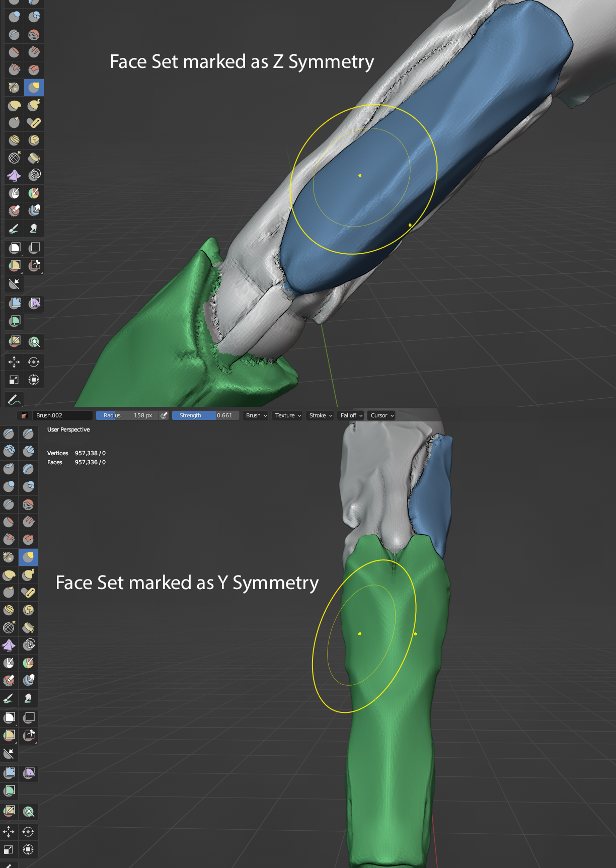
Task: Select the Layer brush tool
Action: (28, 469)
